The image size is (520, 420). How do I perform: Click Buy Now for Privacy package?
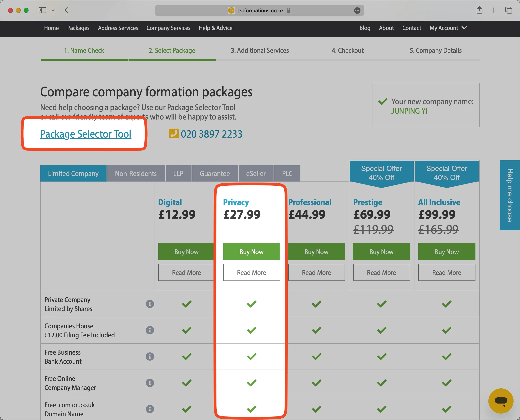point(251,252)
